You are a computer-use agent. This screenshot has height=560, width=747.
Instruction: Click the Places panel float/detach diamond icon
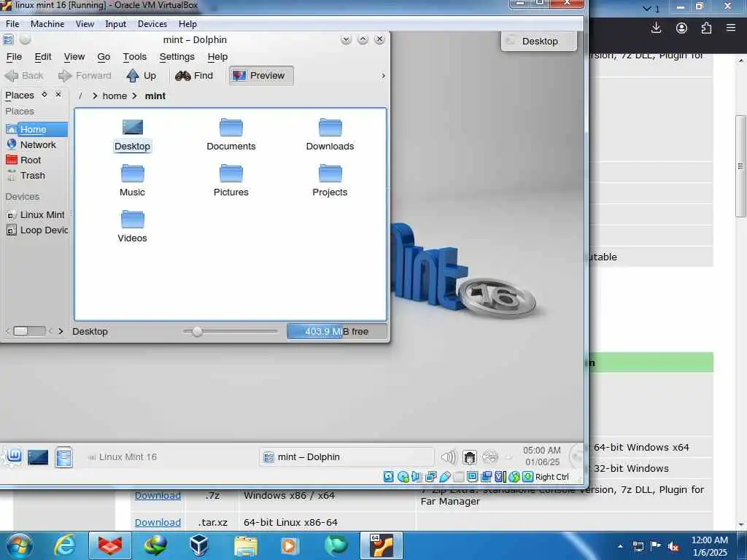tap(44, 94)
